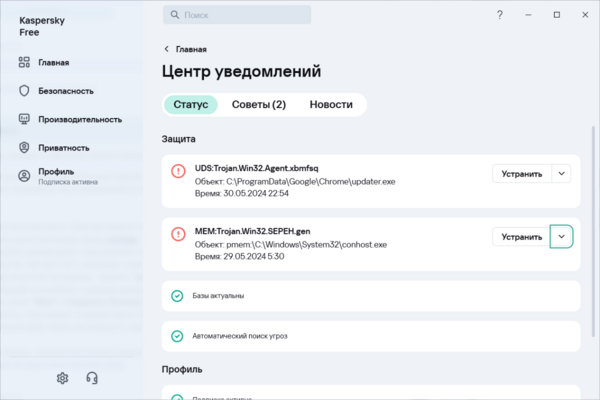Open the Профиль user icon
Screen dimensions: 600x400
24,176
